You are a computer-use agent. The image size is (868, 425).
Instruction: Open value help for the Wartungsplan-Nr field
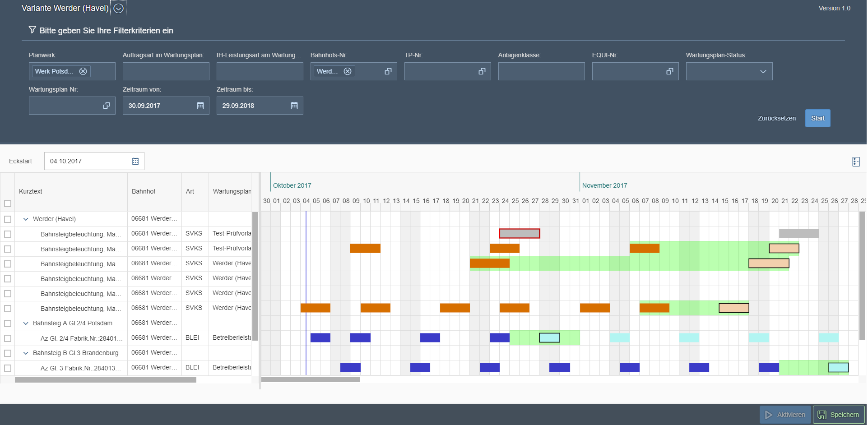tap(106, 105)
